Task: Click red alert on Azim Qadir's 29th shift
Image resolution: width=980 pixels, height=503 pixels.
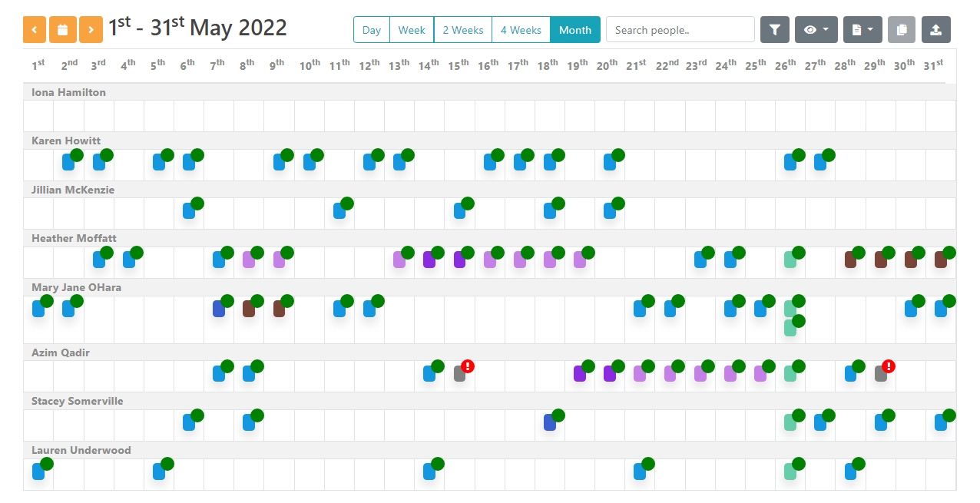Action: tap(889, 366)
